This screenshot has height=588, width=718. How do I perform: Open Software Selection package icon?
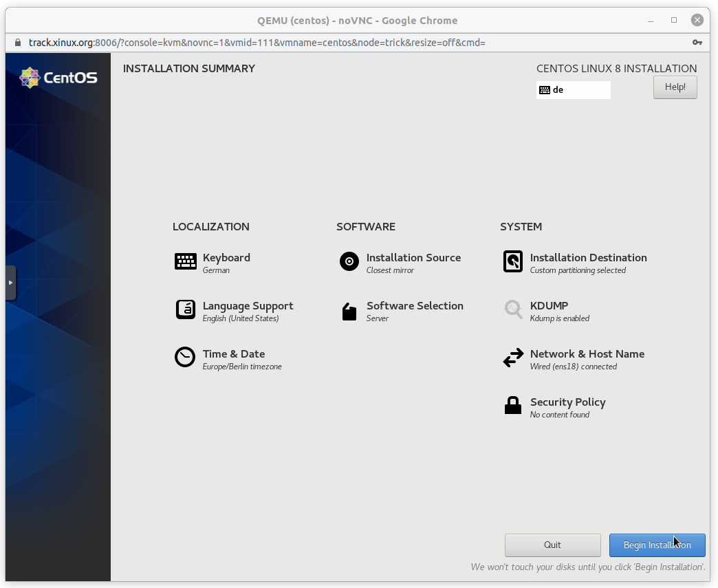pos(349,312)
